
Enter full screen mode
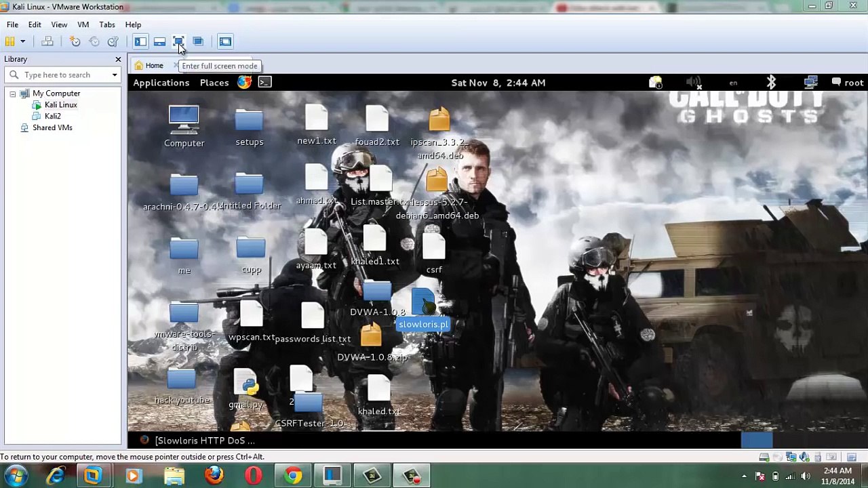(x=178, y=42)
